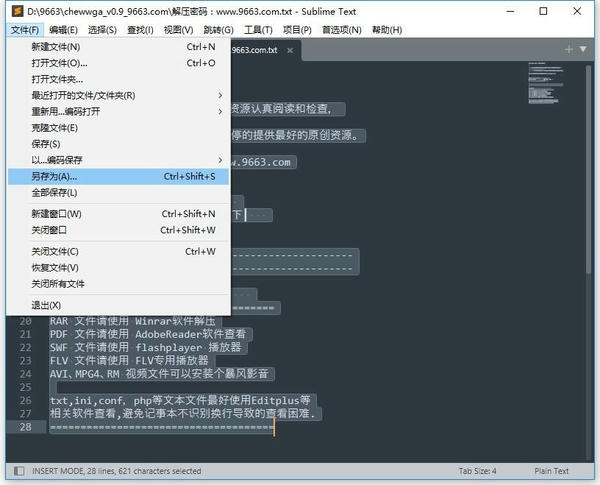Open the 跳转(G) menu
The width and height of the screenshot is (600, 485).
click(218, 30)
